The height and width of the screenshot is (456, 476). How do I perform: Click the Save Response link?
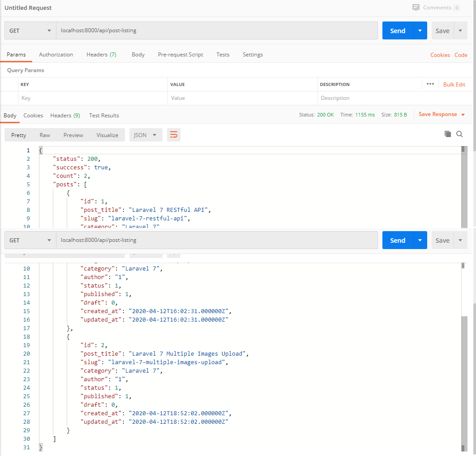coord(438,114)
